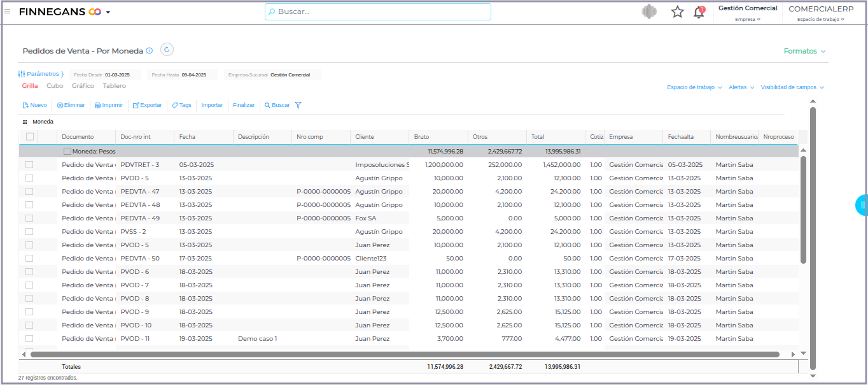Open the notifications bell
Screen dimensions: 868x386
699,12
